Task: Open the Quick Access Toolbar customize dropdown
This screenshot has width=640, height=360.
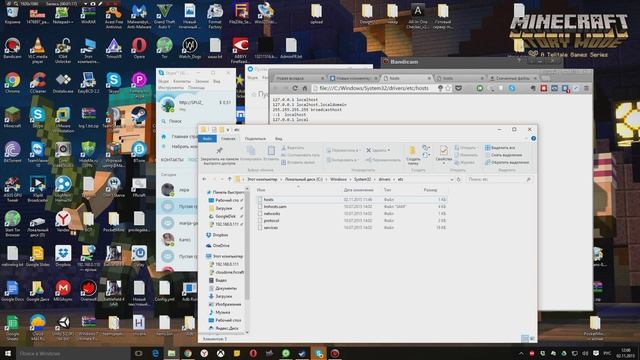Action: click(x=228, y=129)
